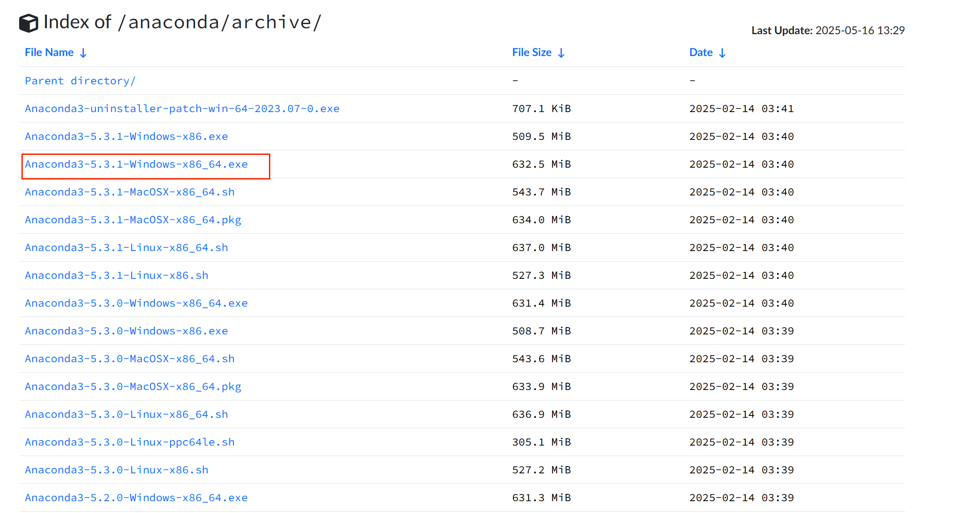Download Anaconda3-5.3.0-Linux-x86.sh
The width and height of the screenshot is (980, 513).
117,470
